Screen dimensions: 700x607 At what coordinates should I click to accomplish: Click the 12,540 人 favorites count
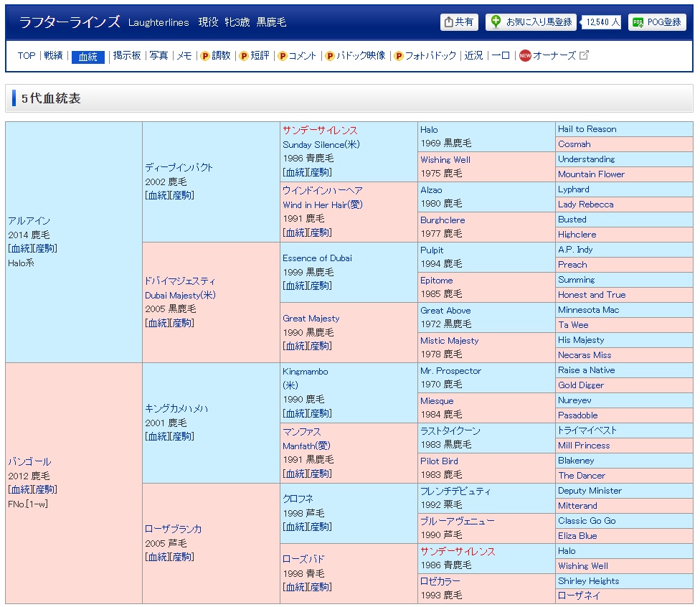pos(602,22)
